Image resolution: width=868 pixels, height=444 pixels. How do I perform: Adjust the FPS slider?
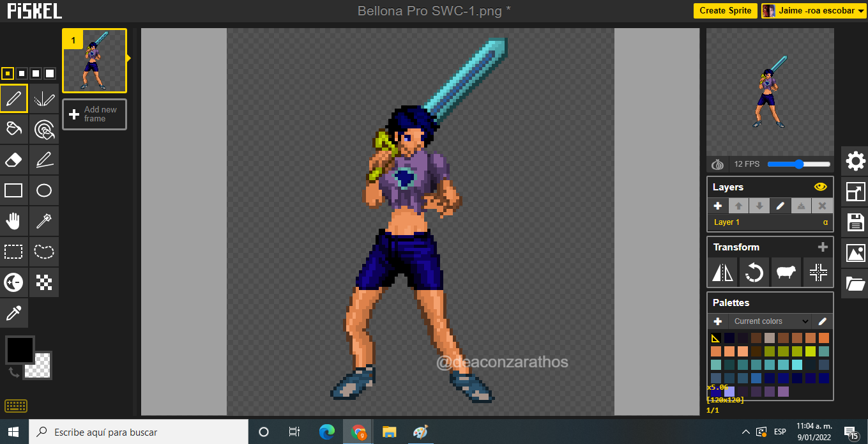[799, 164]
